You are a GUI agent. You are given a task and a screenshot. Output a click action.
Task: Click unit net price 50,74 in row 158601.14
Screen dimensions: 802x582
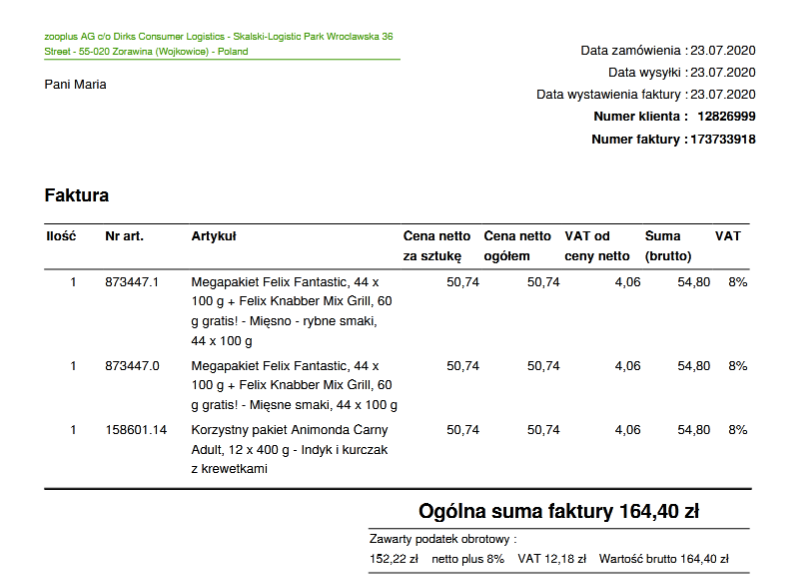463,430
